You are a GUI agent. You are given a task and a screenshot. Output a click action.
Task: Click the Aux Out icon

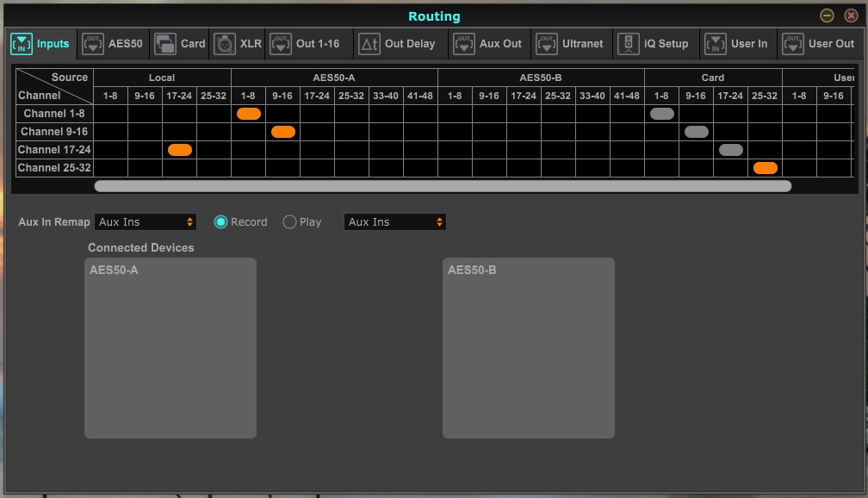(464, 44)
